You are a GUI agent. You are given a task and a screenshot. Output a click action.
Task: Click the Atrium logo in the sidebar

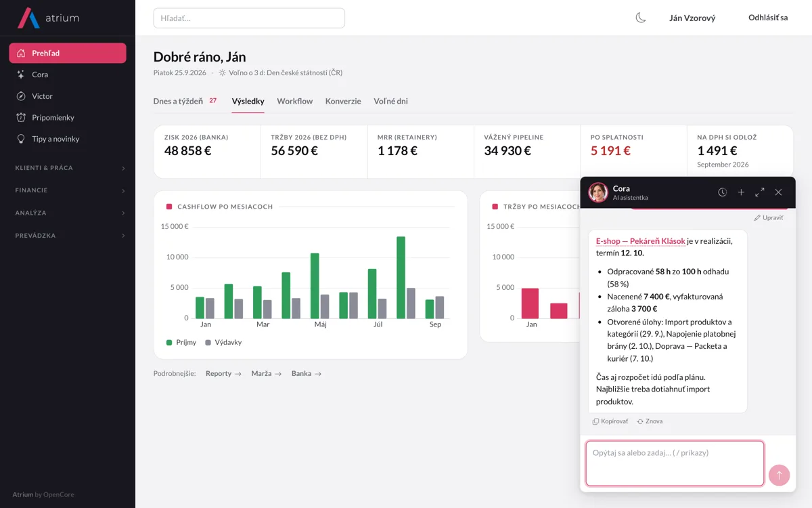(x=48, y=18)
